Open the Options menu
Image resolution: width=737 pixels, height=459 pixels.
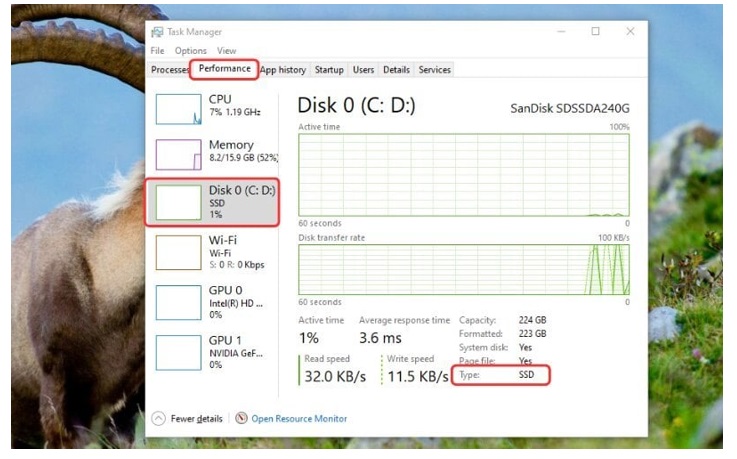(190, 50)
